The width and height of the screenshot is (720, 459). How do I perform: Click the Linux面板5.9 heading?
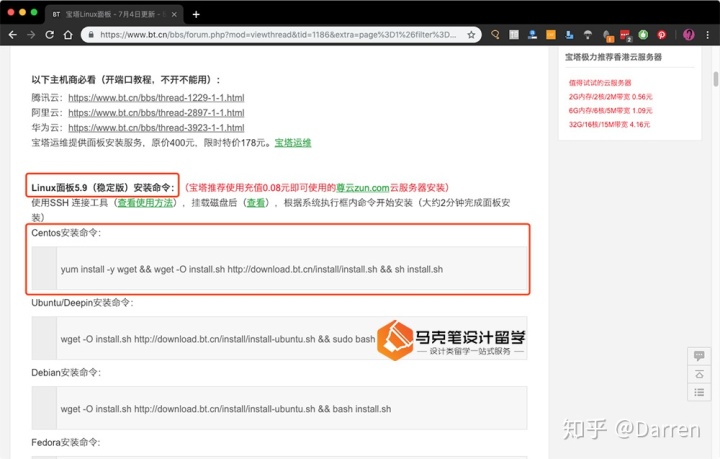103,188
